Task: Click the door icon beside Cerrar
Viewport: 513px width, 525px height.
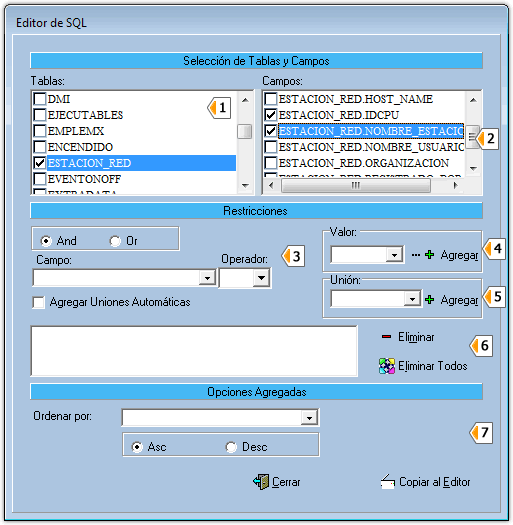Action: (x=261, y=482)
